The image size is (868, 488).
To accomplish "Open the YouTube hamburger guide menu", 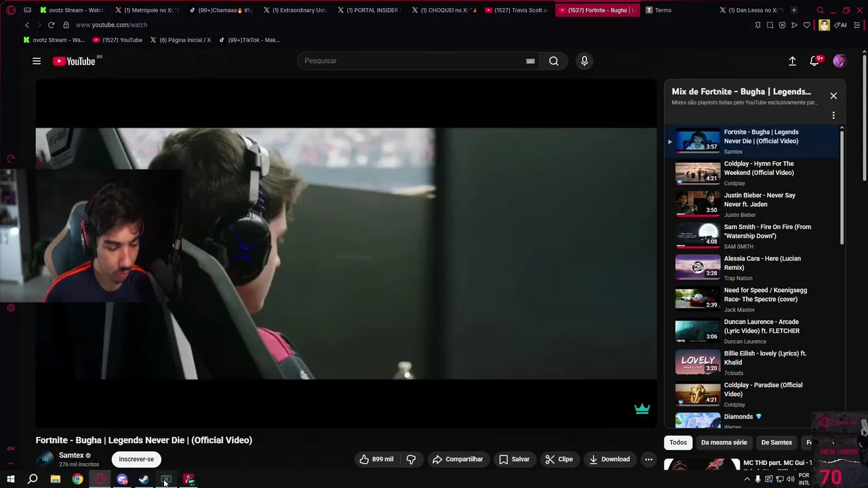I will click(x=37, y=61).
